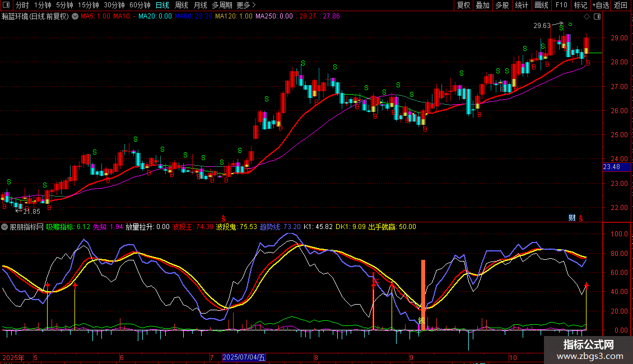This screenshot has height=364, width=633.
Task: Select the 1分钟 period tab
Action: 43,5
